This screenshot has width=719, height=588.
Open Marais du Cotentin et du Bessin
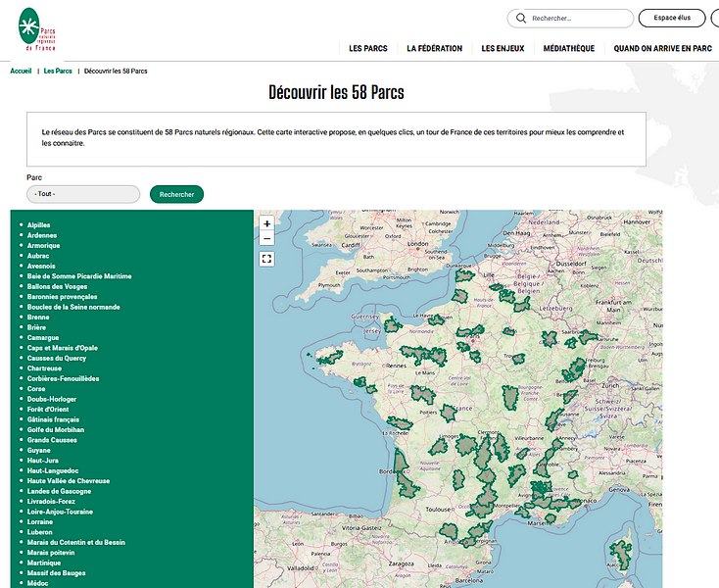coord(76,543)
